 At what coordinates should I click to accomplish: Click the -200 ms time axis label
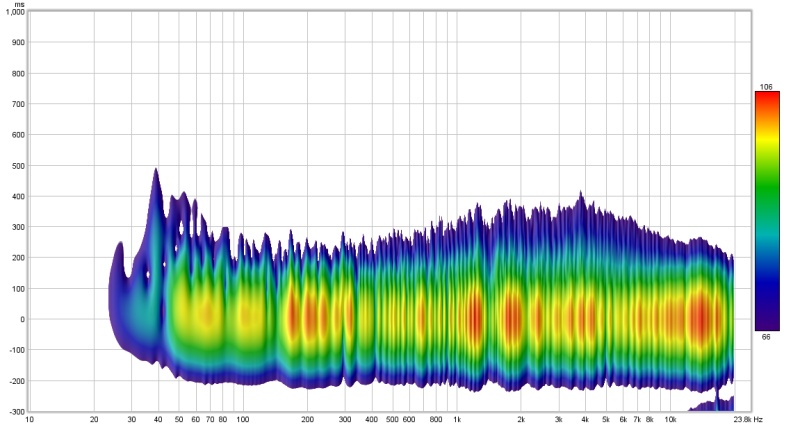[x=17, y=381]
